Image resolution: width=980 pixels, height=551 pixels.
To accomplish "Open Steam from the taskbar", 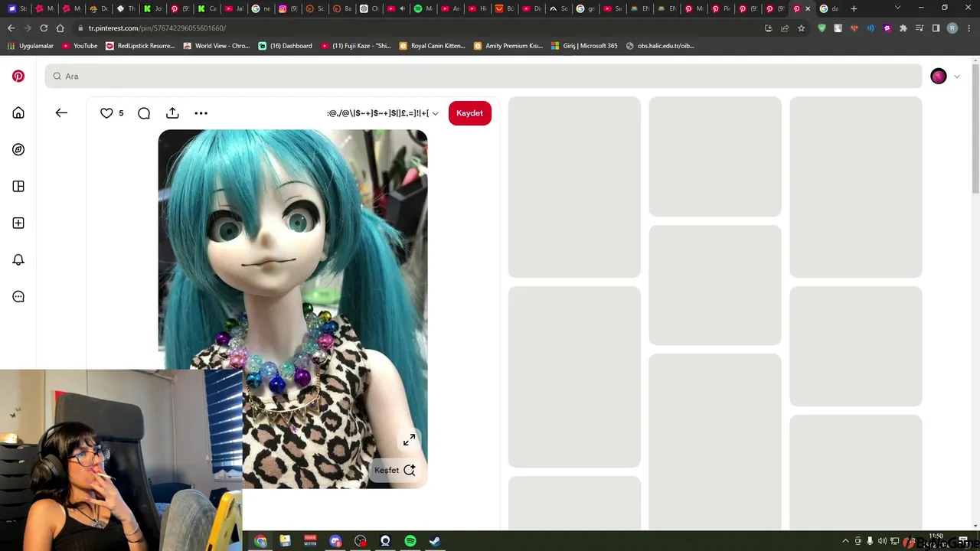I will point(435,541).
